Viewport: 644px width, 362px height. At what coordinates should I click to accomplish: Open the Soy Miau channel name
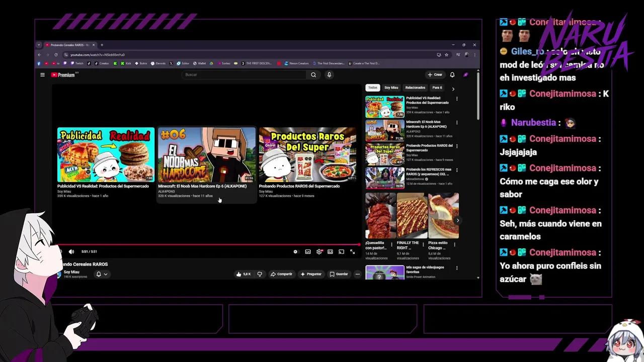coord(71,272)
